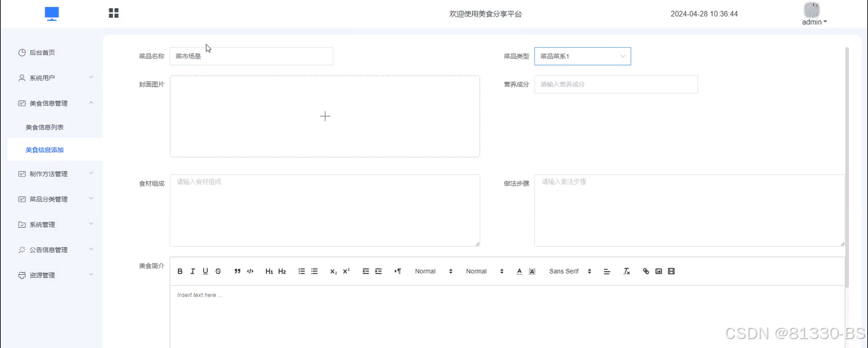Image resolution: width=868 pixels, height=348 pixels.
Task: Expand the 系统管理 menu
Action: (x=56, y=225)
